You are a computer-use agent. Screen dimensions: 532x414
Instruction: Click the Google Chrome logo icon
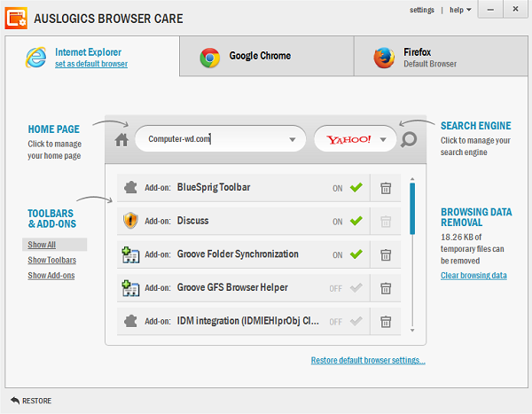209,58
